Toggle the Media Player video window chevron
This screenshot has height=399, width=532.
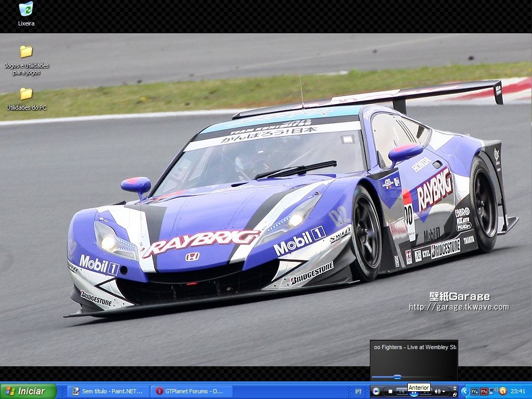pyautogui.click(x=455, y=389)
